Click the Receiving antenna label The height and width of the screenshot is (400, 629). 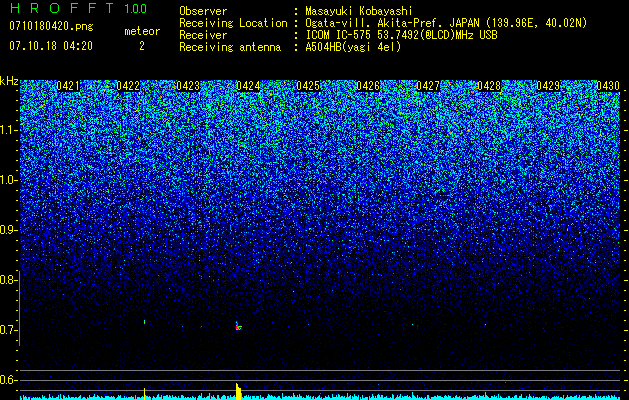click(x=230, y=47)
